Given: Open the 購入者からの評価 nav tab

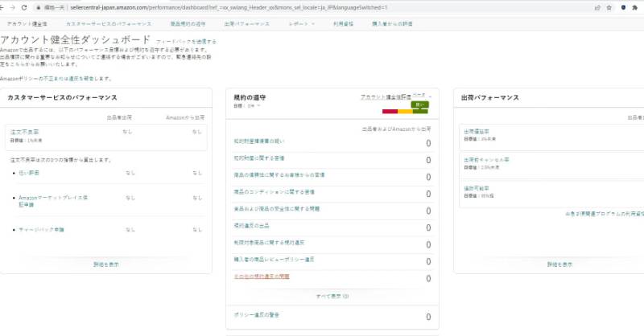Looking at the screenshot, I should coord(392,24).
